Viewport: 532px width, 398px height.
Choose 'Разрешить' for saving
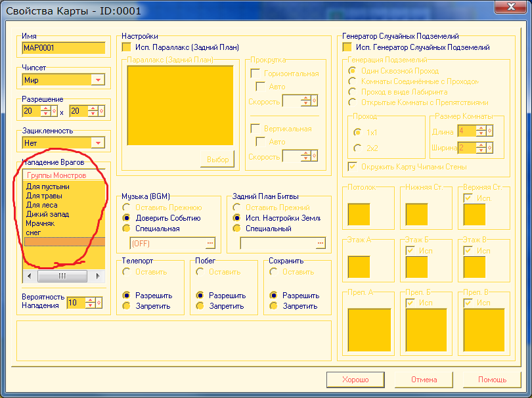point(274,296)
